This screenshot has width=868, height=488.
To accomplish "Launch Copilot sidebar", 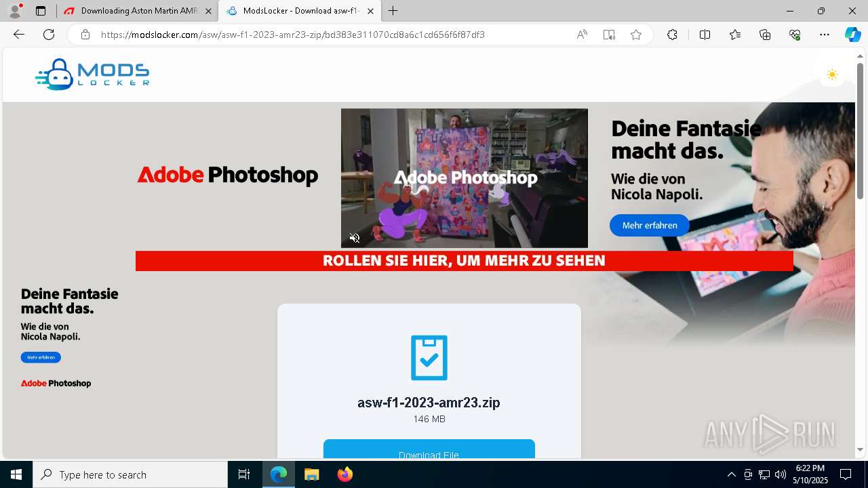I will coord(852,35).
